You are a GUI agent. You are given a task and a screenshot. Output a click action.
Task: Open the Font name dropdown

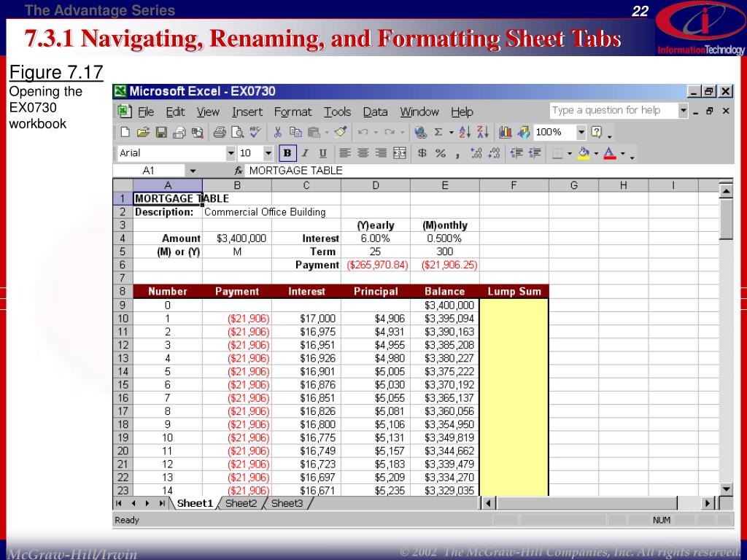pos(231,153)
